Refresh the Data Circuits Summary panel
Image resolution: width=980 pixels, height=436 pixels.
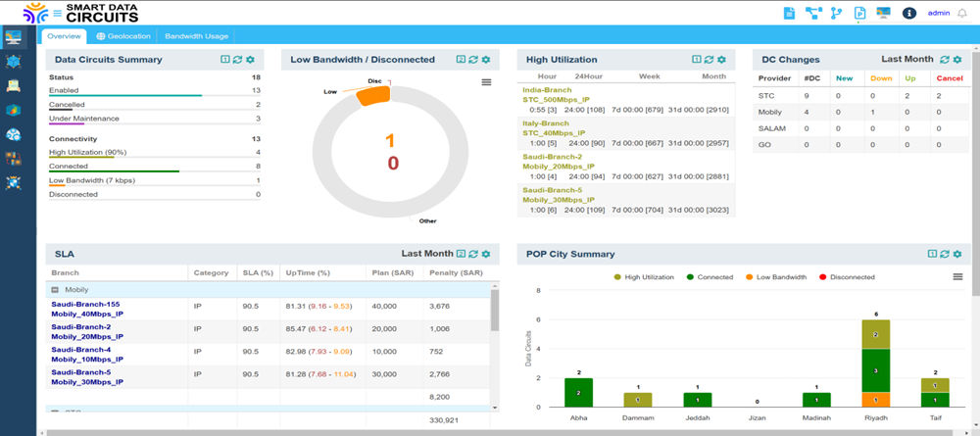coord(237,60)
